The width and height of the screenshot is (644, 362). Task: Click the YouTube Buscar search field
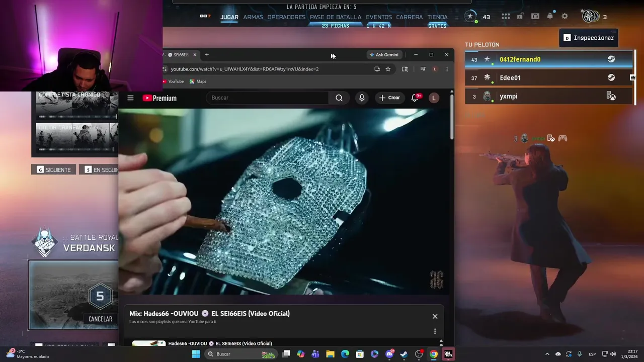pos(268,98)
